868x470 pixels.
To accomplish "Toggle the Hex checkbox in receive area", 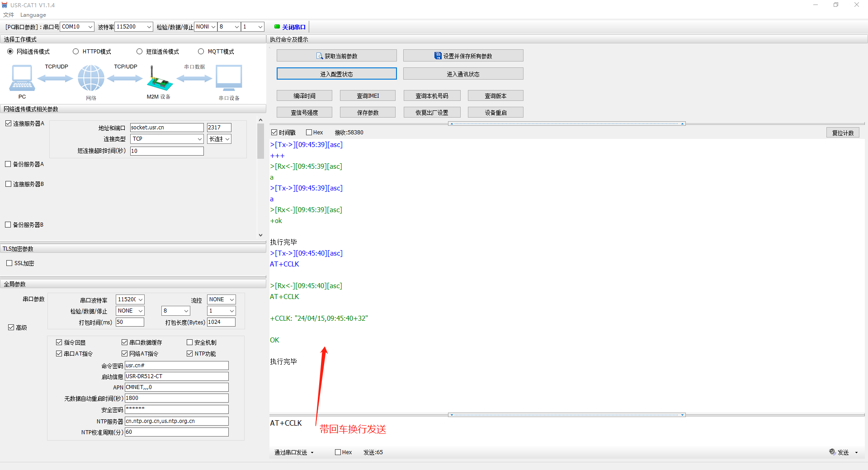I will click(309, 133).
